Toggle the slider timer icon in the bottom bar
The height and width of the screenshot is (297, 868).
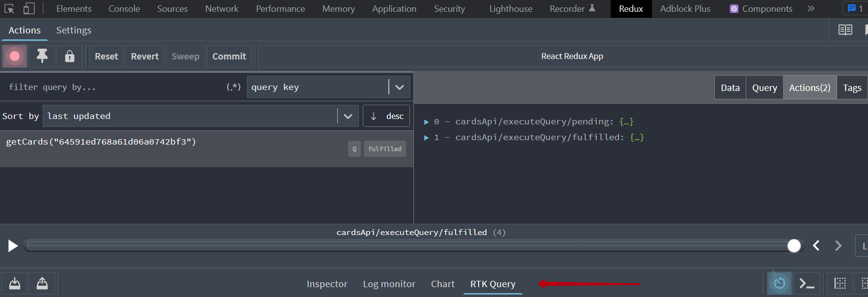[779, 283]
